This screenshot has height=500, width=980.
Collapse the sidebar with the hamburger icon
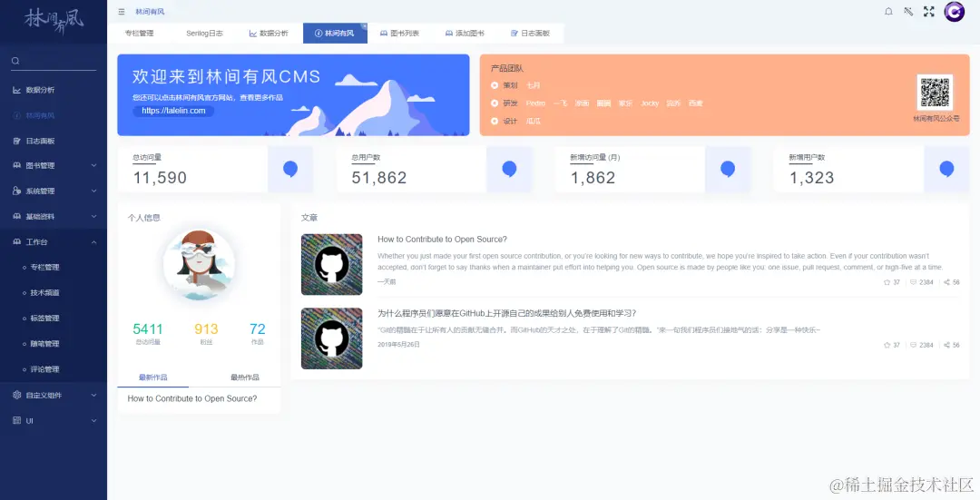[x=122, y=11]
